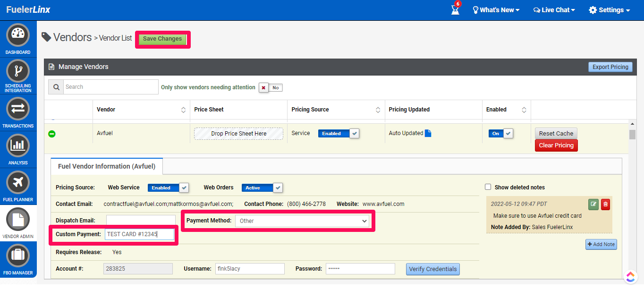Image resolution: width=644 pixels, height=290 pixels.
Task: Click the Dispatch Email field
Action: click(x=141, y=221)
